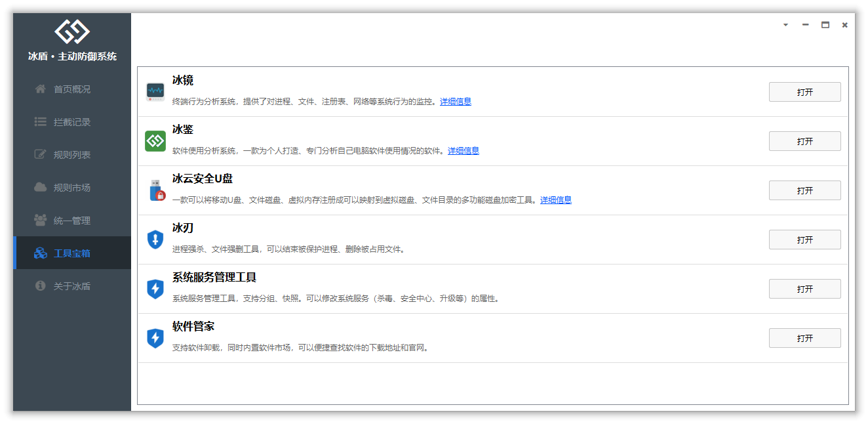
Task: Click the 冰刃 title text
Action: tap(183, 228)
